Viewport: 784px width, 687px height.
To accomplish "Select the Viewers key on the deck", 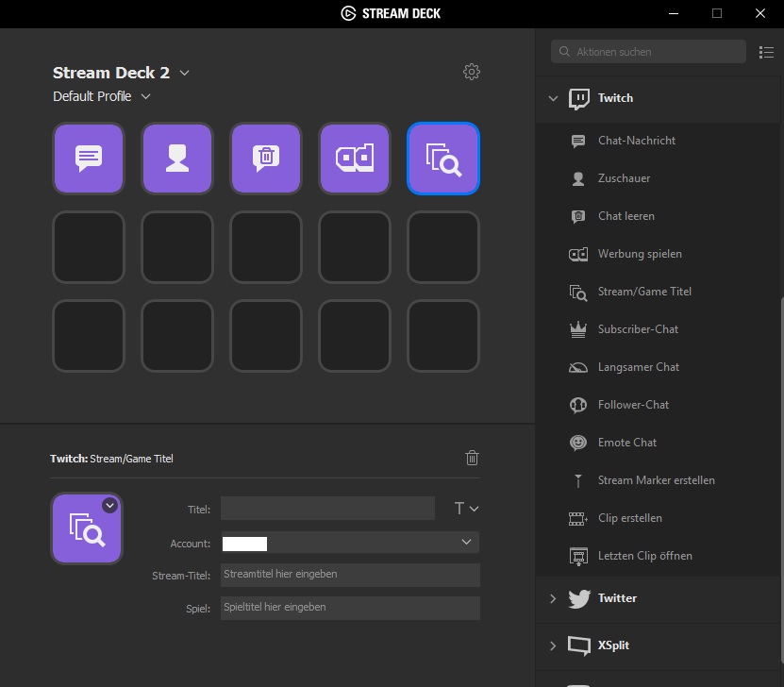I will tap(177, 159).
